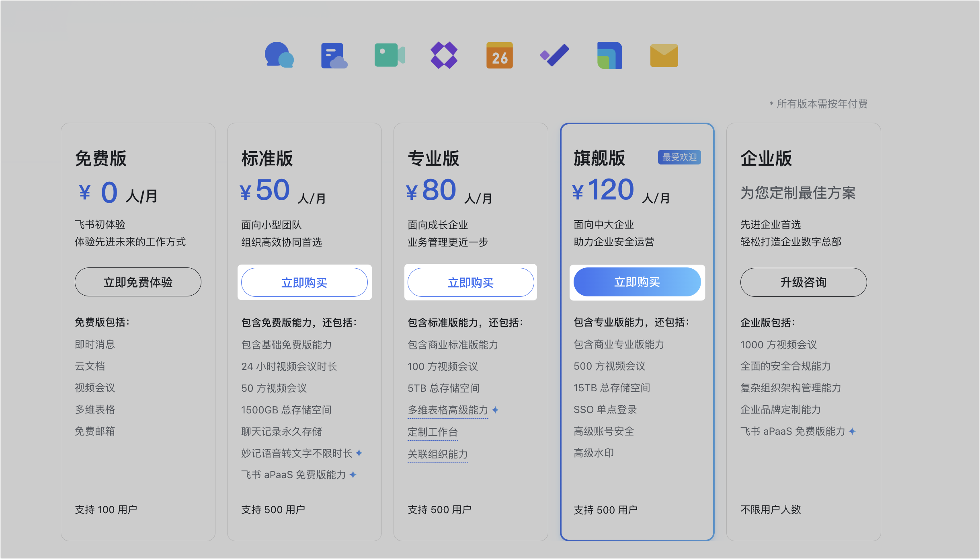Open the 定制工作台 link

(432, 432)
